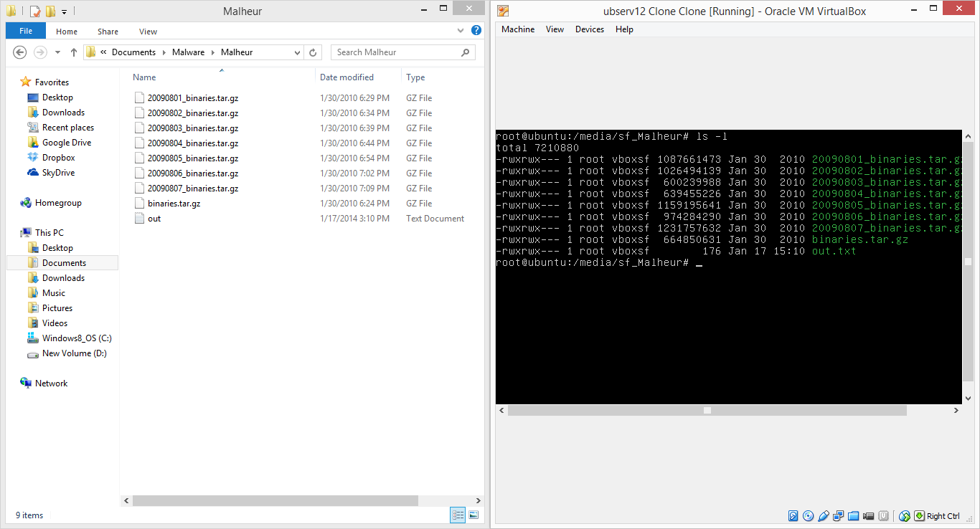Click the keyboard capture arrow icon by Right Ctrl

coord(919,515)
